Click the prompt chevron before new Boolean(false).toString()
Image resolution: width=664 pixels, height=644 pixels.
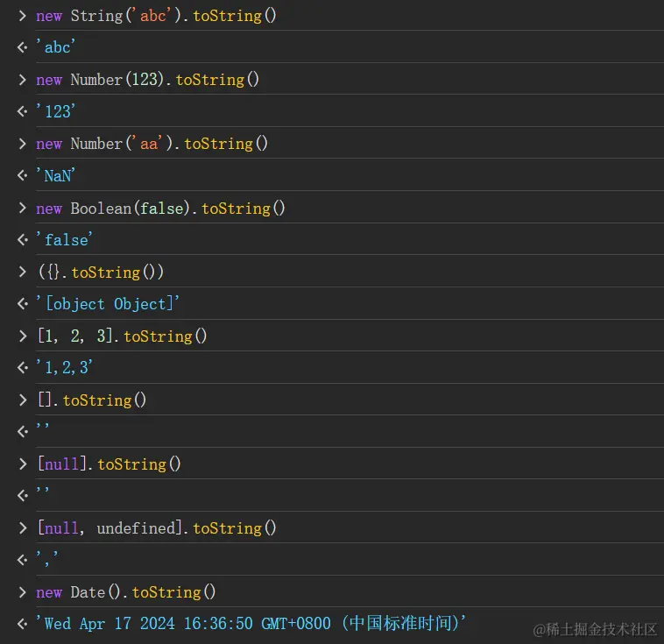[x=23, y=209]
